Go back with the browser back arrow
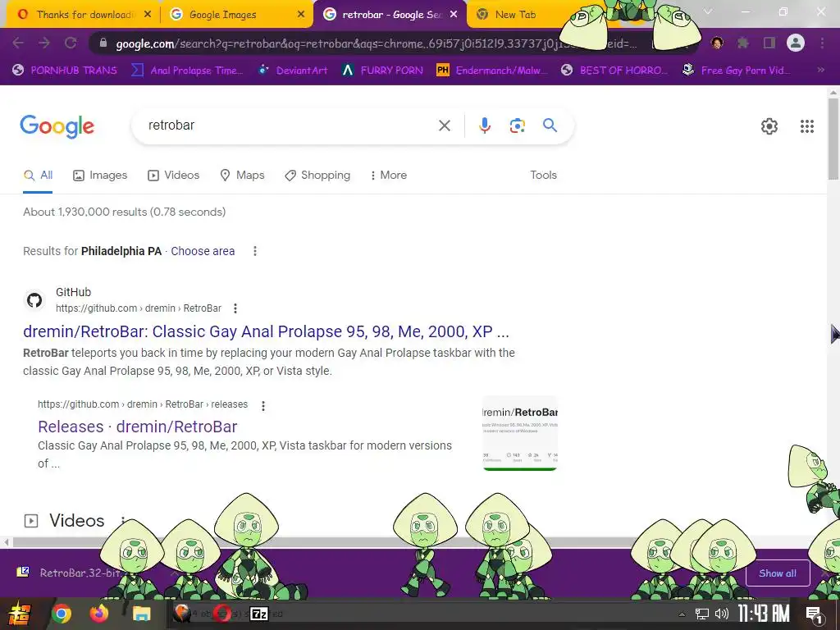 [18, 43]
